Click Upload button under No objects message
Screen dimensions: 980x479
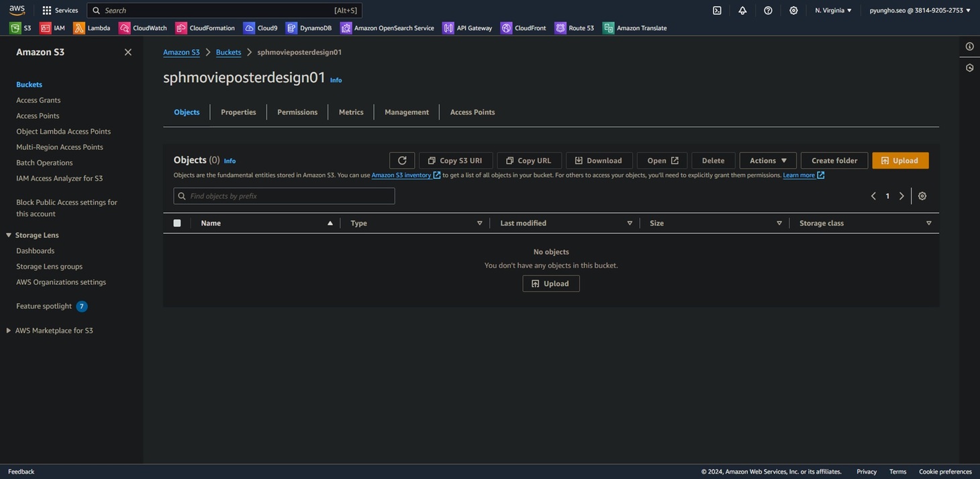(x=551, y=284)
